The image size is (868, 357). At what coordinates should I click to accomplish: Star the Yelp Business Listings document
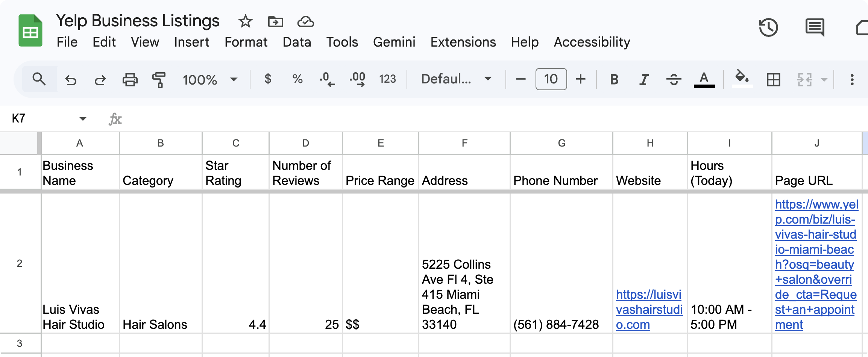point(245,21)
